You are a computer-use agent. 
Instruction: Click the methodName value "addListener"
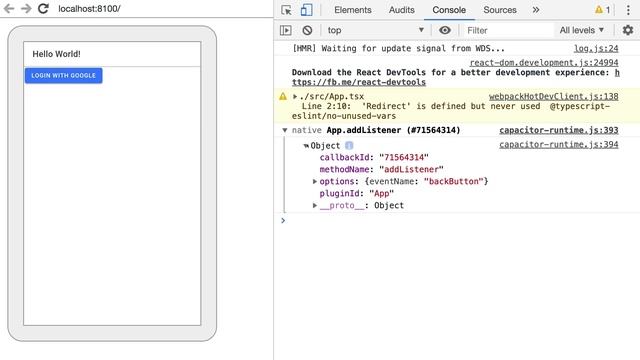pos(411,169)
